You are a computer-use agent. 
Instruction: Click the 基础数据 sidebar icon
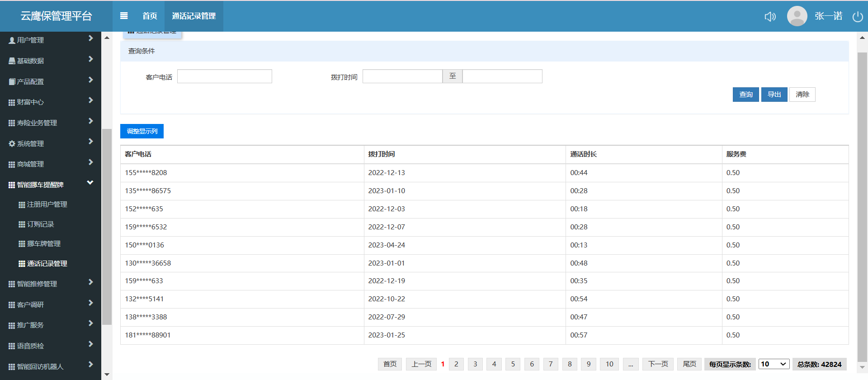point(12,61)
